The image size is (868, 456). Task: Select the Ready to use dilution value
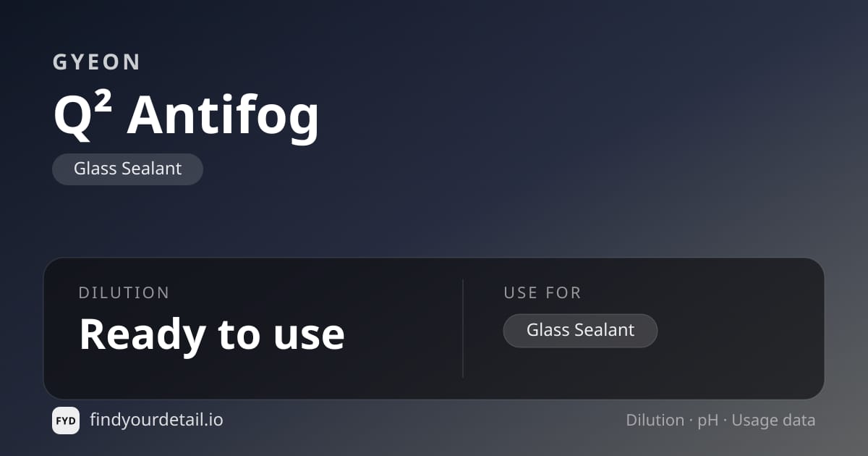pos(212,334)
